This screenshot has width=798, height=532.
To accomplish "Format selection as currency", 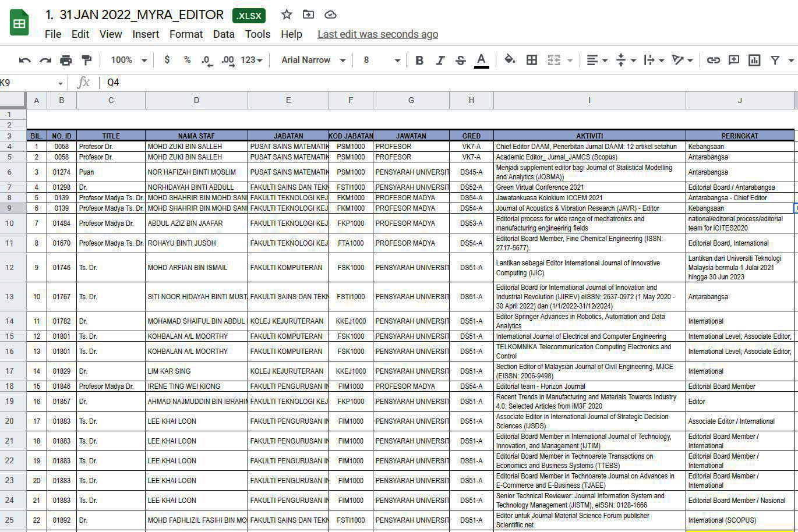I will (x=167, y=60).
